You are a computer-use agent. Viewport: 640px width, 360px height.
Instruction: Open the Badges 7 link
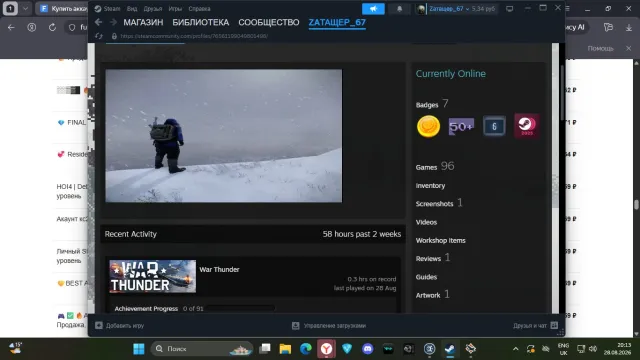click(x=432, y=104)
